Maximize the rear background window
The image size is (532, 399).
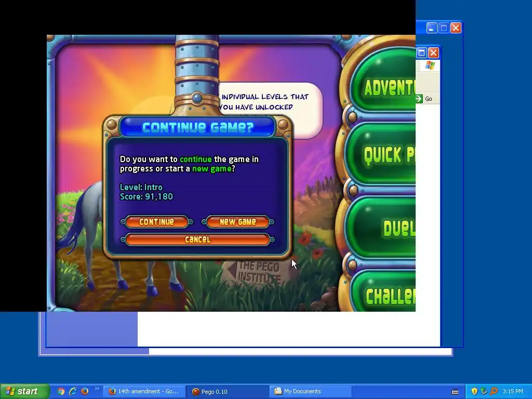(444, 28)
